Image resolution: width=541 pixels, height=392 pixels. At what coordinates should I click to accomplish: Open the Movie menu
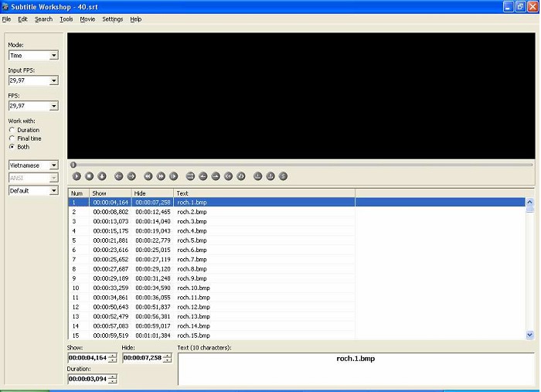click(x=87, y=19)
